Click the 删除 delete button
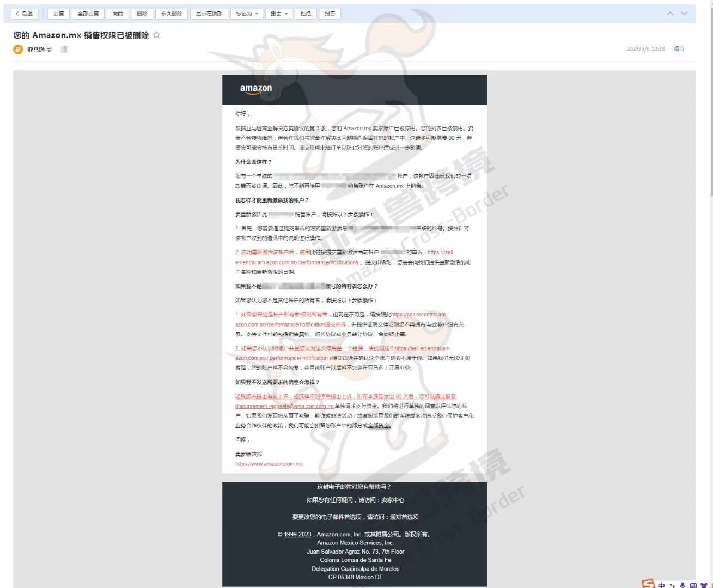This screenshot has height=588, width=713. click(x=142, y=14)
